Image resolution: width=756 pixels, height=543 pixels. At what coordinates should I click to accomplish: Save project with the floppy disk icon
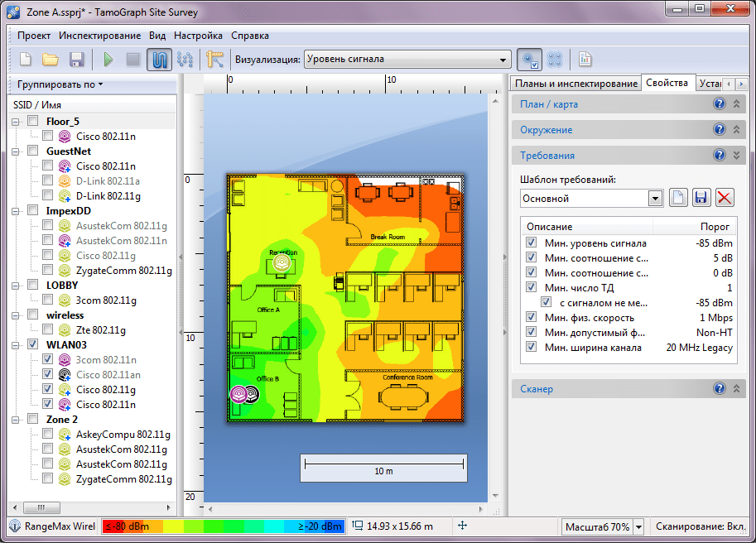coord(77,60)
